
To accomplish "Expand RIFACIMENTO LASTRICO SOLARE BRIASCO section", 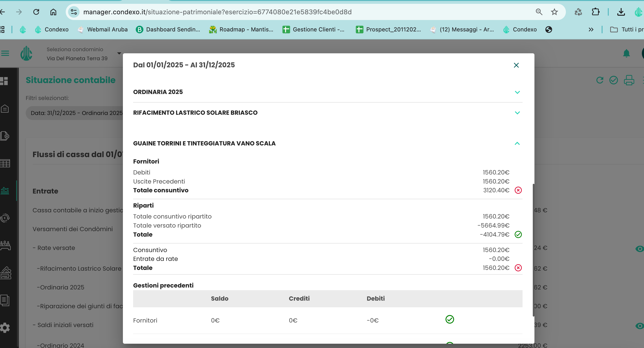I will click(x=517, y=113).
